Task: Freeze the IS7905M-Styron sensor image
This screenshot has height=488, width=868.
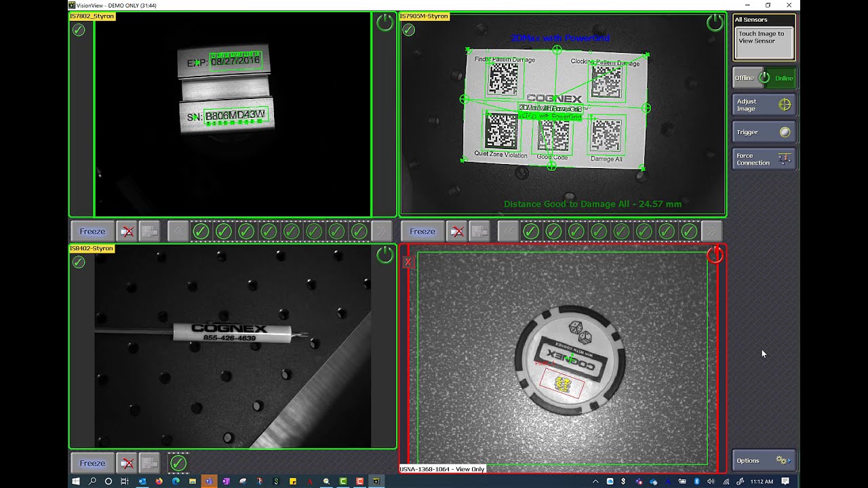Action: click(x=422, y=231)
